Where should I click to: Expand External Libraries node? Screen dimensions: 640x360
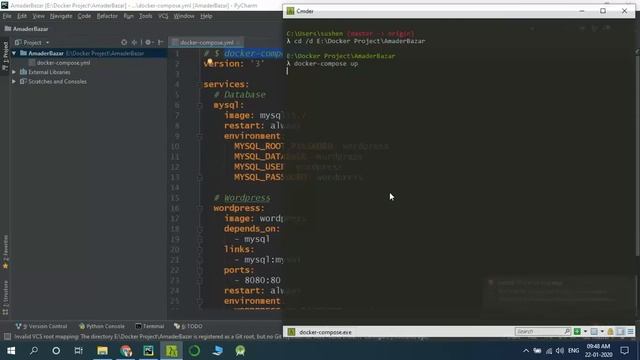(14, 72)
